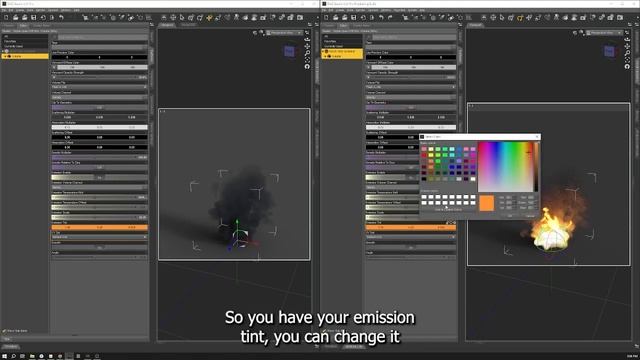Click properties search field in left window

point(102,37)
